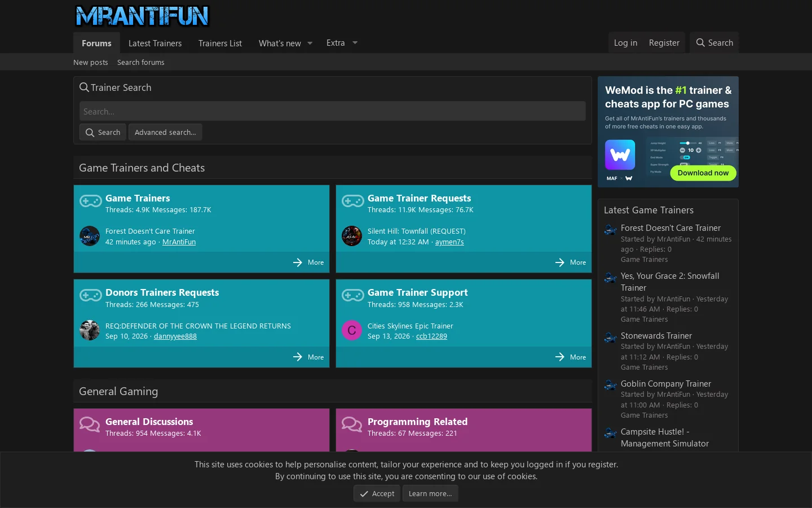Viewport: 812px width, 508px height.
Task: Click the Game Trainers gamepad icon
Action: tap(90, 201)
